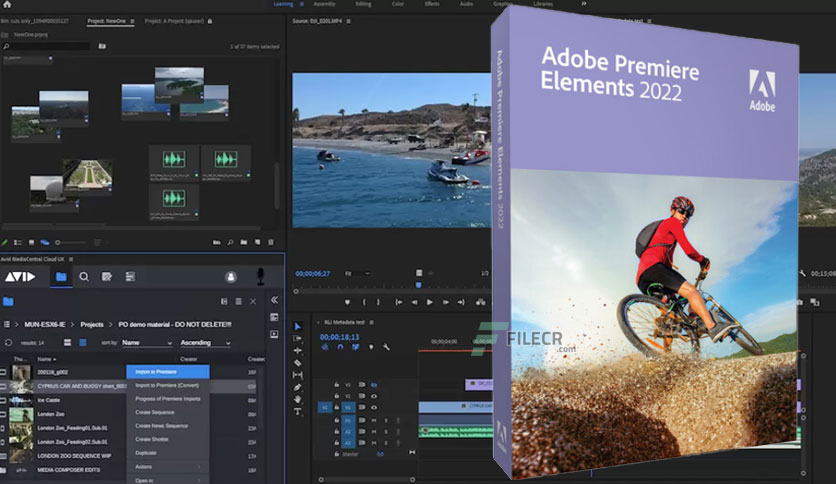
Task: Toggle the lock on the top video track
Action: [x=336, y=384]
